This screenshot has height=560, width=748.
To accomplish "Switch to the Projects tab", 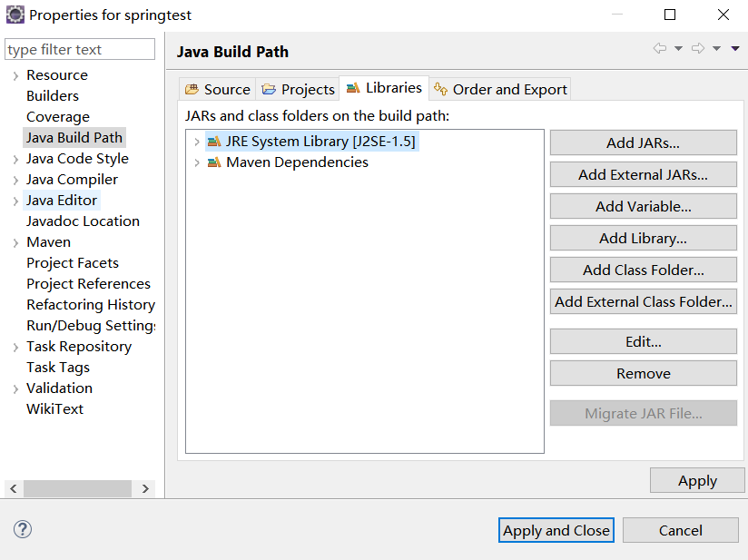I will coord(298,89).
